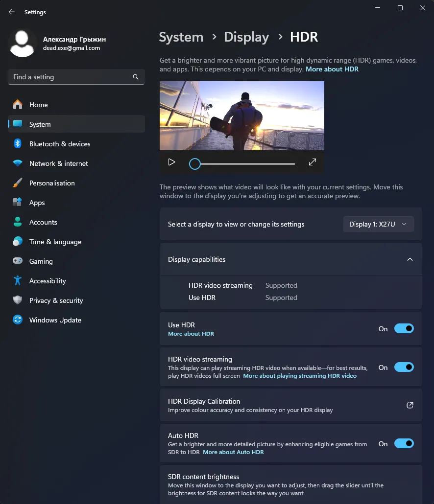Disable the HDR video streaming switch
The height and width of the screenshot is (504, 434).
click(x=404, y=367)
